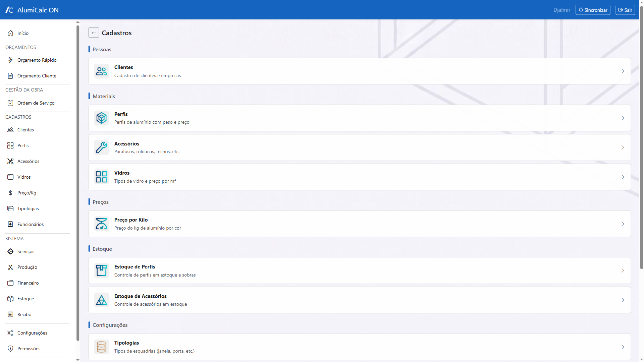Click the Cadastros page title
This screenshot has width=644, height=362.
tap(116, 33)
